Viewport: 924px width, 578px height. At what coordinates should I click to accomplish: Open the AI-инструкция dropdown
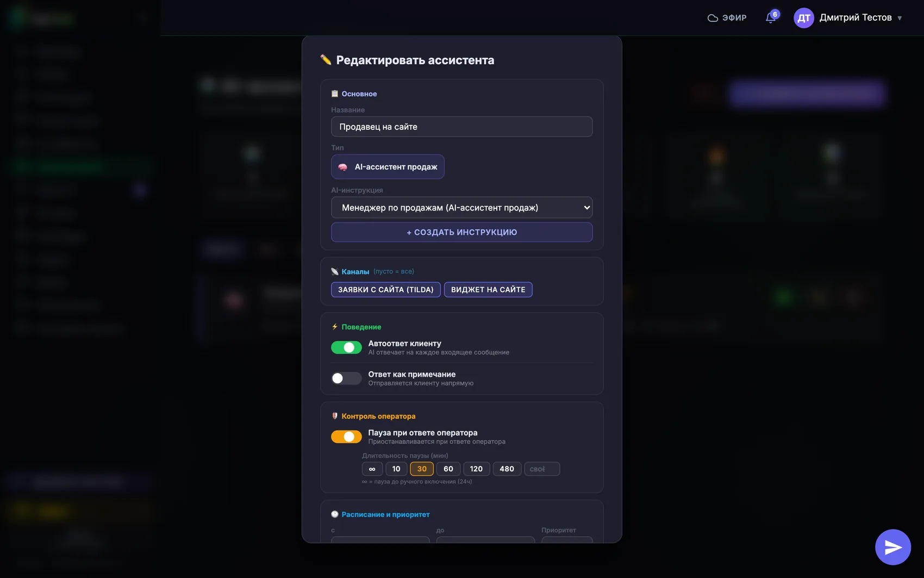pyautogui.click(x=462, y=208)
